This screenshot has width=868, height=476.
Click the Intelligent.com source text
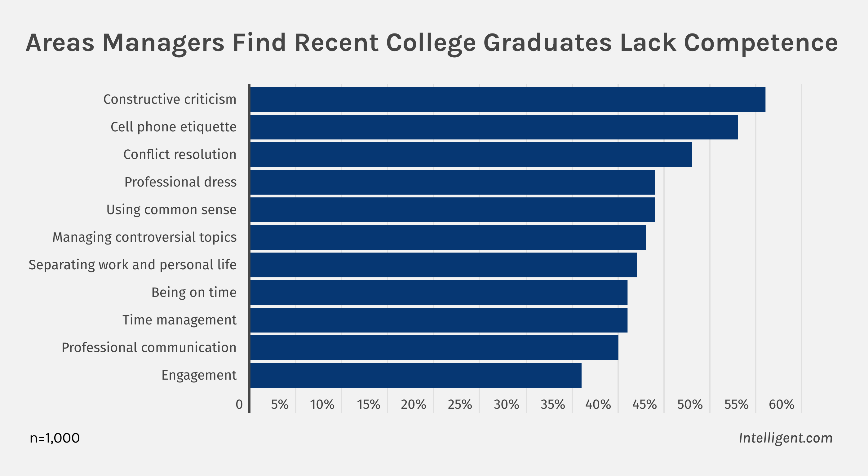pos(786,438)
